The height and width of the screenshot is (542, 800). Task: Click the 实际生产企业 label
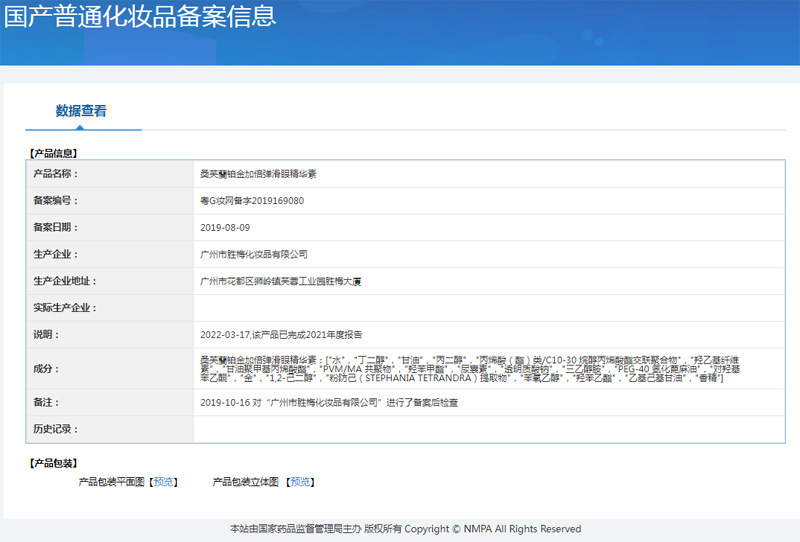(x=65, y=308)
